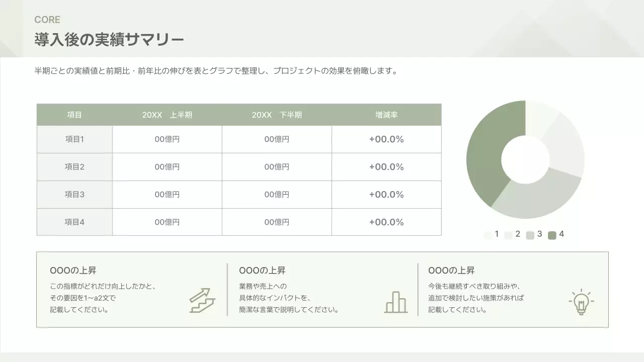
Task: Select the +00.0% cell in the 項目2 row
Action: (x=386, y=167)
